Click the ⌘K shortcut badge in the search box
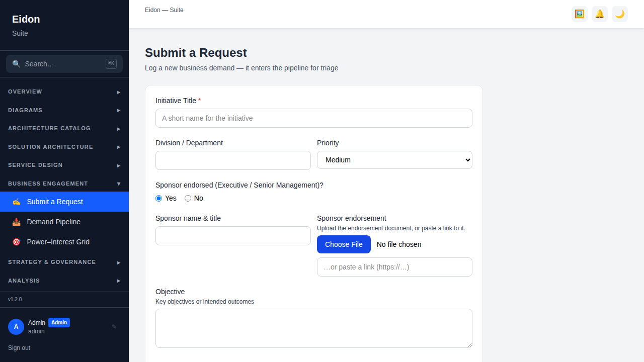The image size is (644, 362). pos(111,64)
